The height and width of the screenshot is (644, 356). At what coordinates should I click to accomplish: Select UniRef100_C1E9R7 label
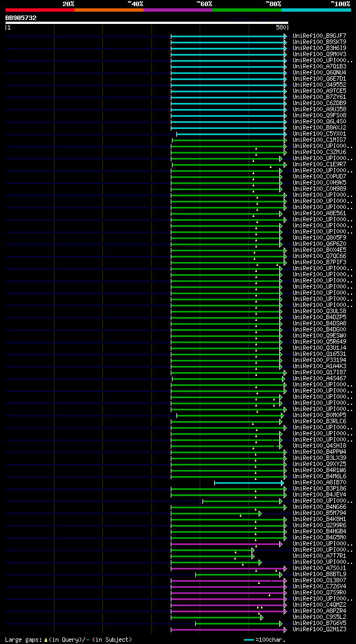319,164
